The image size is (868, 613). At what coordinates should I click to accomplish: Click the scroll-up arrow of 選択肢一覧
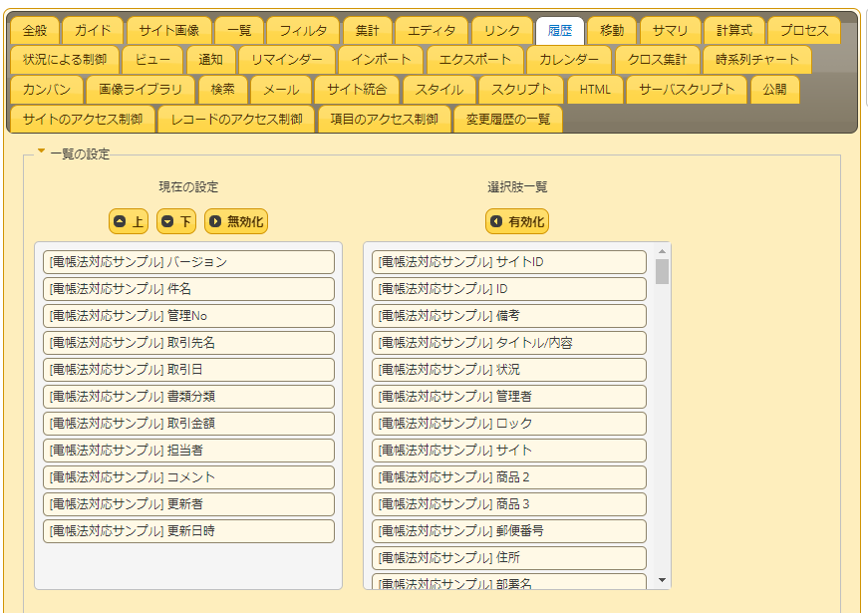click(x=662, y=252)
